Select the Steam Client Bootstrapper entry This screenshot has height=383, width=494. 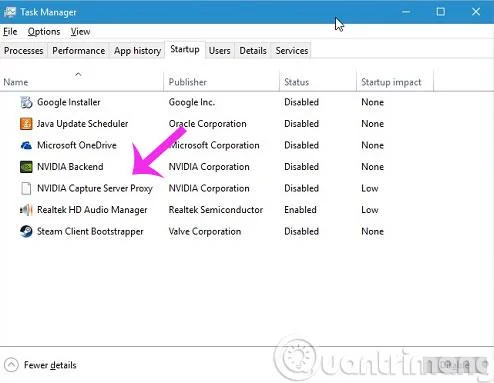point(90,231)
